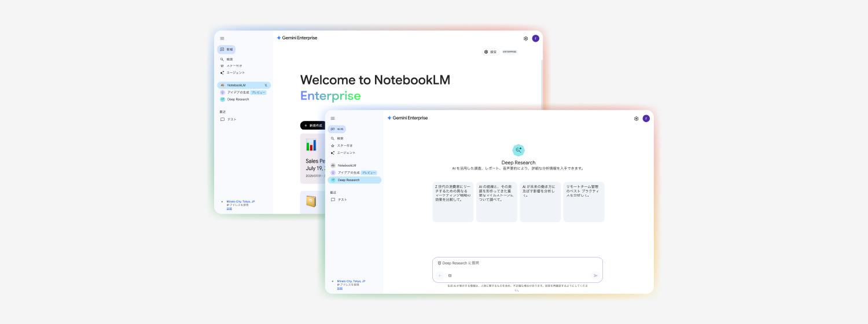Select highlighted Deep Research in the front sidebar
The image size is (868, 324).
pyautogui.click(x=354, y=180)
